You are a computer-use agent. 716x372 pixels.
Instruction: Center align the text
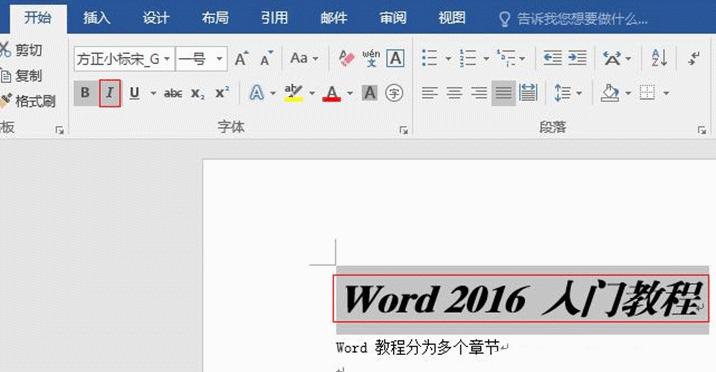454,93
